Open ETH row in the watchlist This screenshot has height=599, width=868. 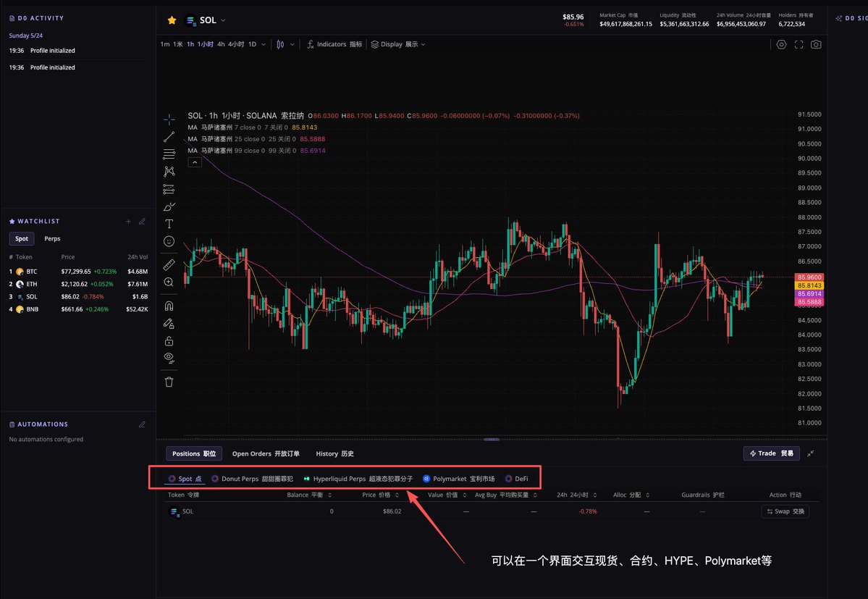click(x=78, y=284)
